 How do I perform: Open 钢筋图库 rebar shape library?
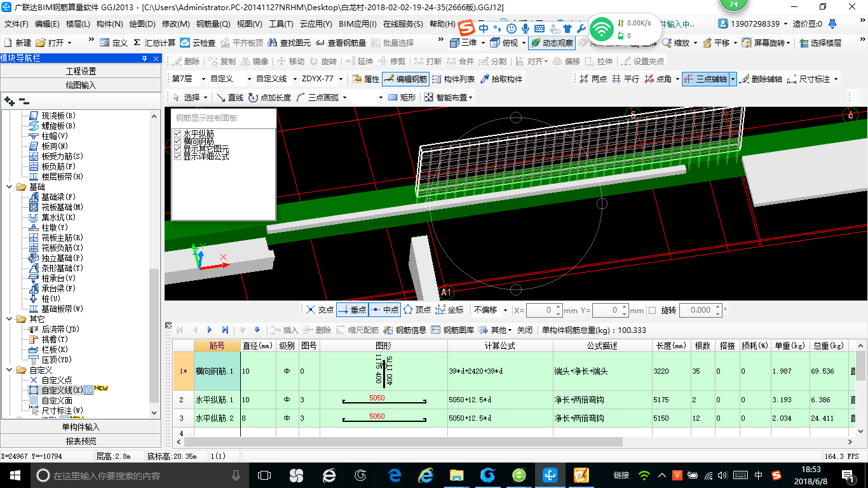coord(452,330)
